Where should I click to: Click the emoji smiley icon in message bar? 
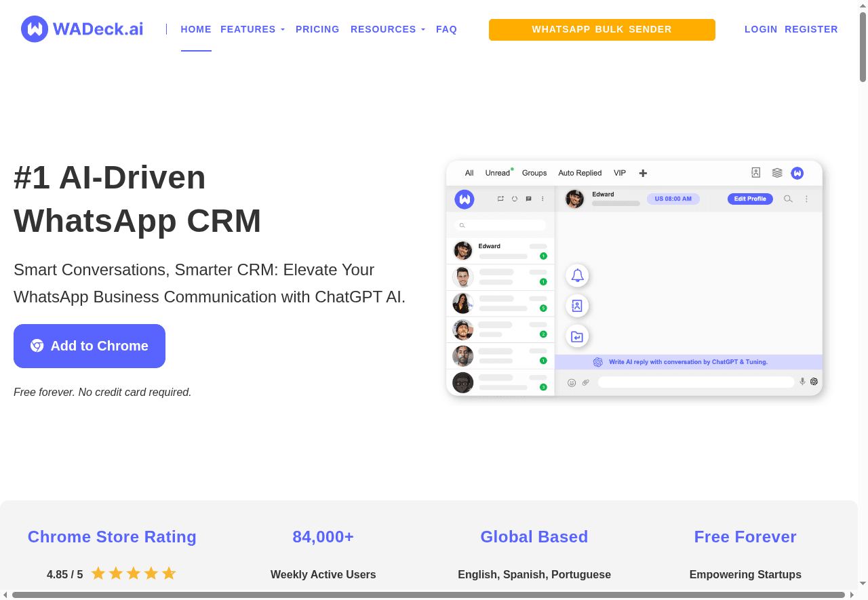[572, 382]
